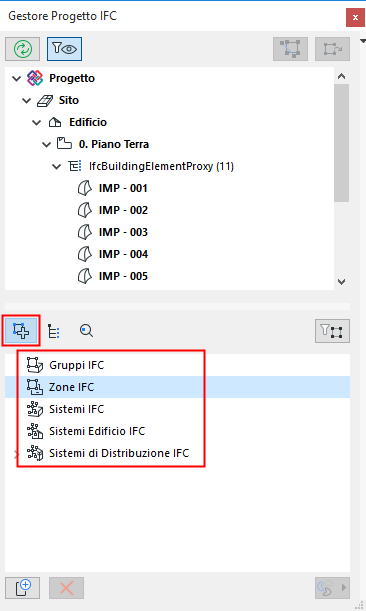This screenshot has width=366, height=611.
Task: Click the grayed select elements button
Action: pyautogui.click(x=290, y=49)
